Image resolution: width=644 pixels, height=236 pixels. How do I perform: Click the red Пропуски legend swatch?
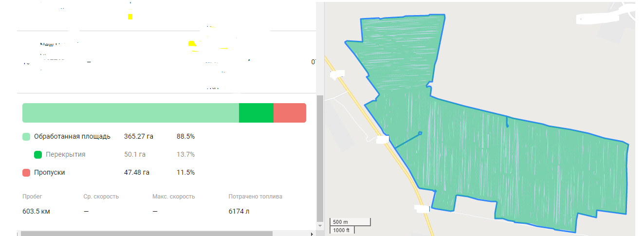[26, 173]
